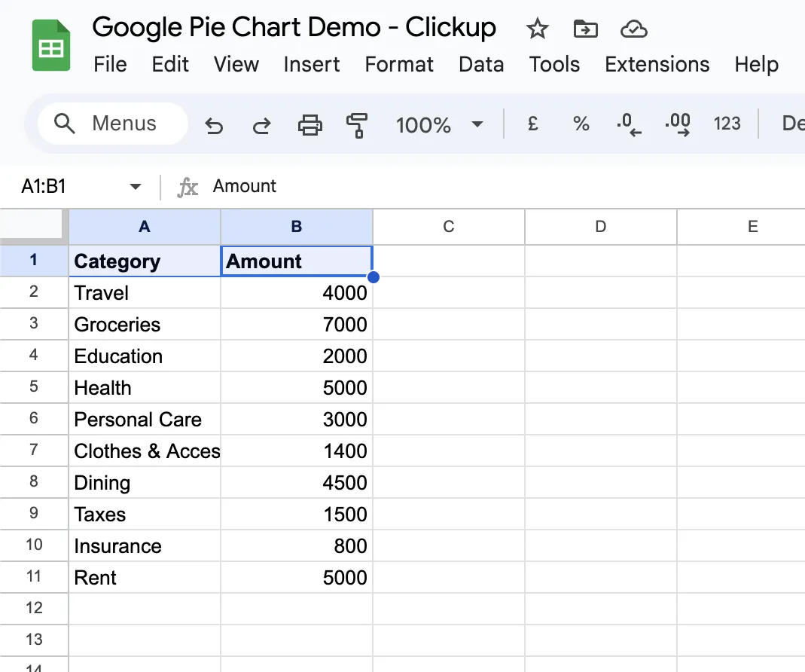Select column C header
The width and height of the screenshot is (805, 672).
(449, 227)
